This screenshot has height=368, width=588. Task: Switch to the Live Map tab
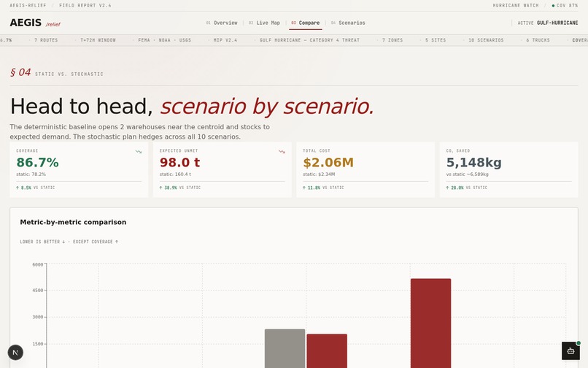pyautogui.click(x=264, y=23)
